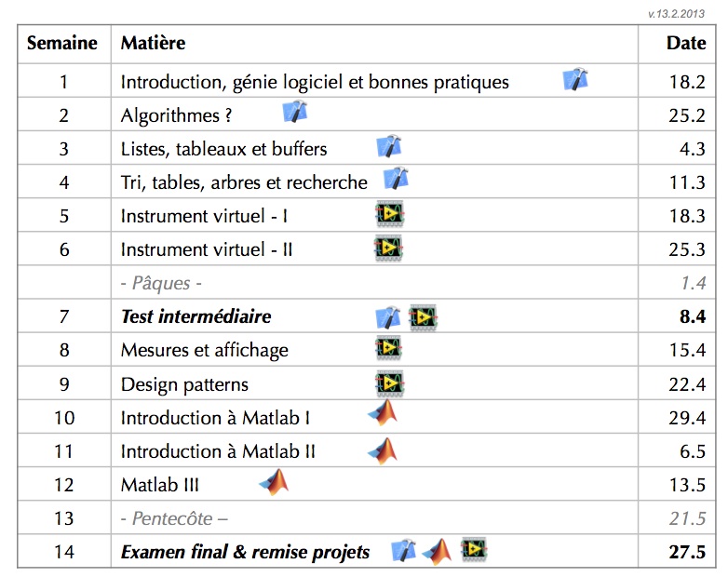Click the LabVIEW icon for Instrument virtuel - I
Image resolution: width=728 pixels, height=577 pixels.
tap(389, 214)
